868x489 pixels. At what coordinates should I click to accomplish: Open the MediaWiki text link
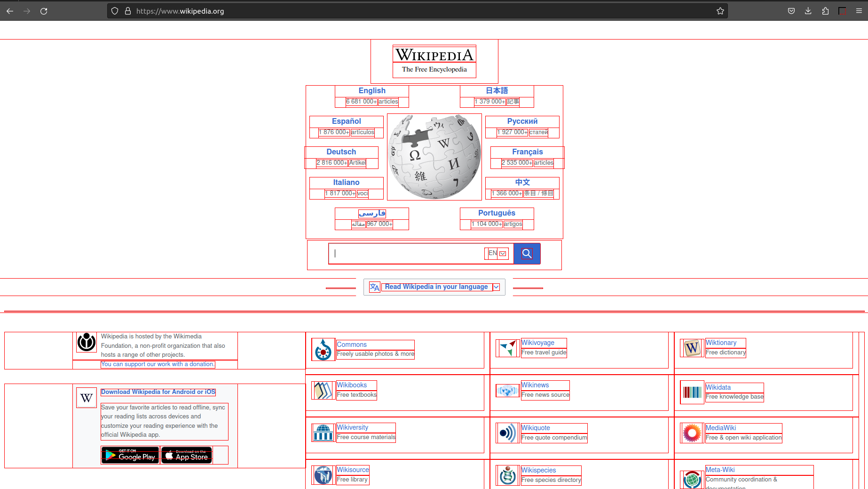[x=721, y=428]
